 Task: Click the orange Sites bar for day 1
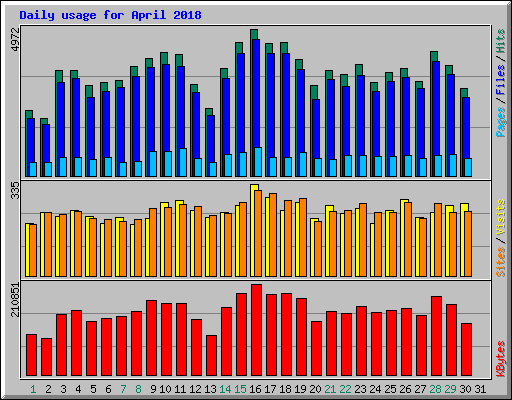pos(33,250)
